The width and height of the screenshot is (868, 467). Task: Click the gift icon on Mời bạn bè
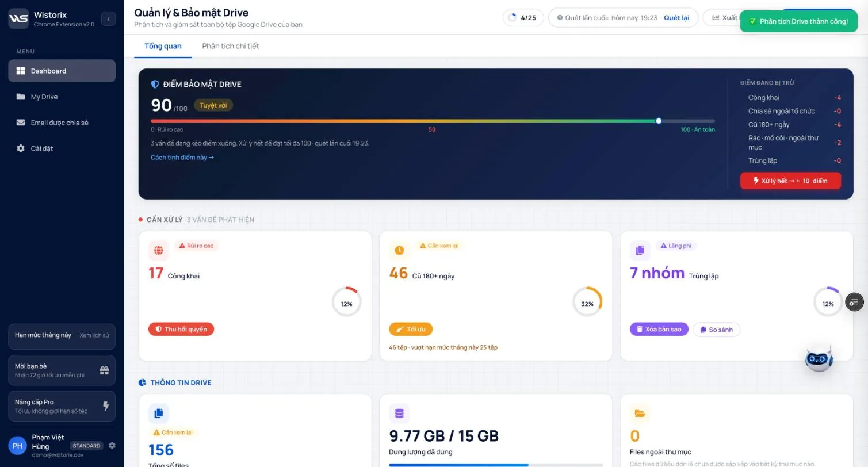[104, 370]
